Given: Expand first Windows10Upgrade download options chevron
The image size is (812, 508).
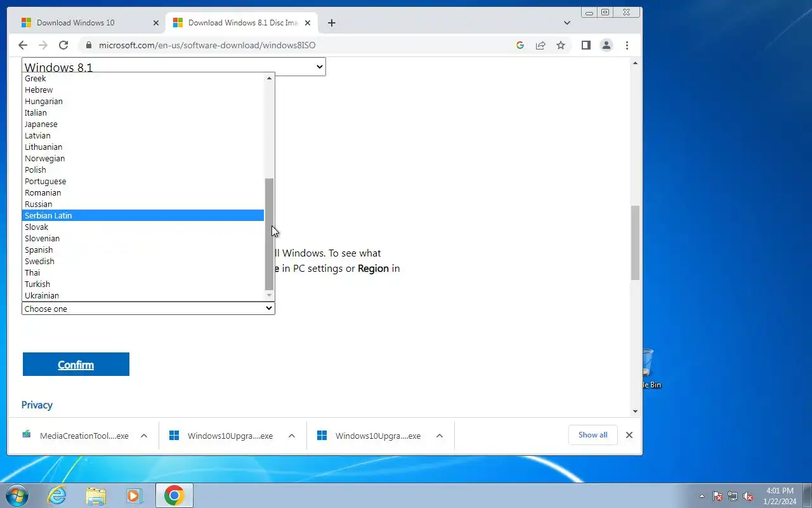Looking at the screenshot, I should (292, 436).
